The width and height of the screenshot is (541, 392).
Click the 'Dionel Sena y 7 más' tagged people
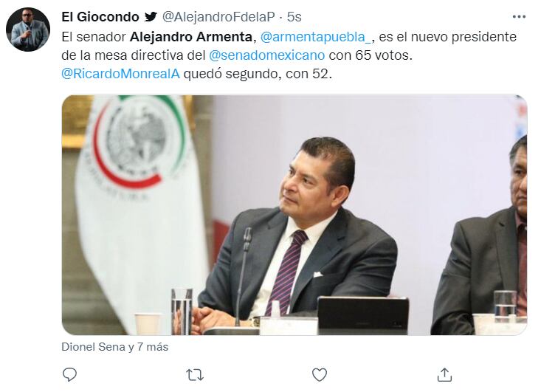tap(115, 347)
